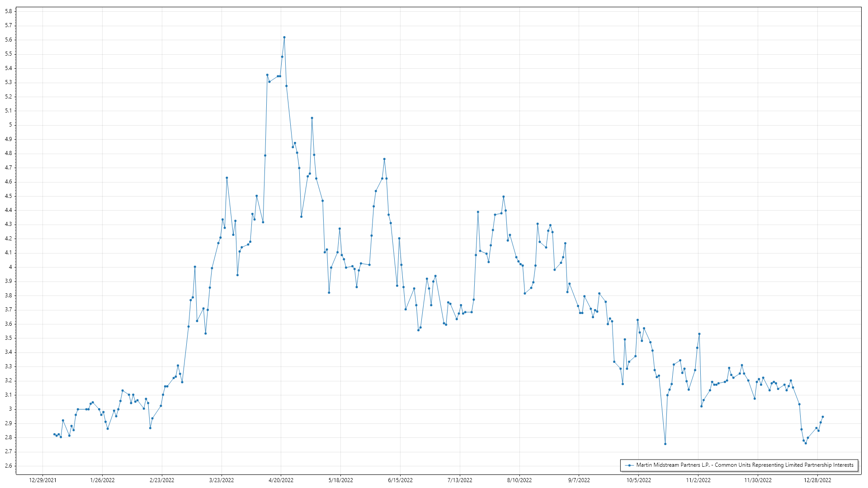Screen dimensions: 868x488
Task: Click the 8/10/2022 x-axis date label
Action: click(x=519, y=480)
